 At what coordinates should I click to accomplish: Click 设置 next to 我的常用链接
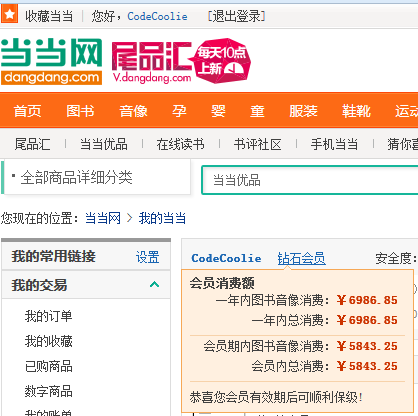point(148,257)
